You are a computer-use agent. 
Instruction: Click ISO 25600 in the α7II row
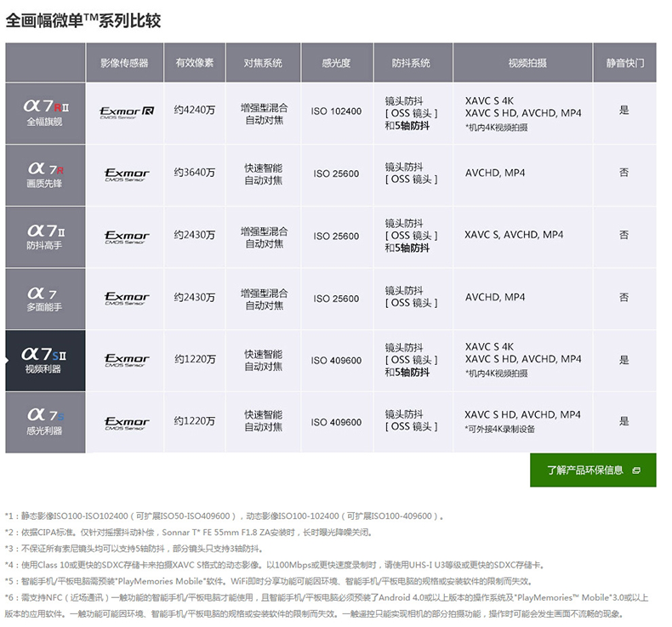337,237
